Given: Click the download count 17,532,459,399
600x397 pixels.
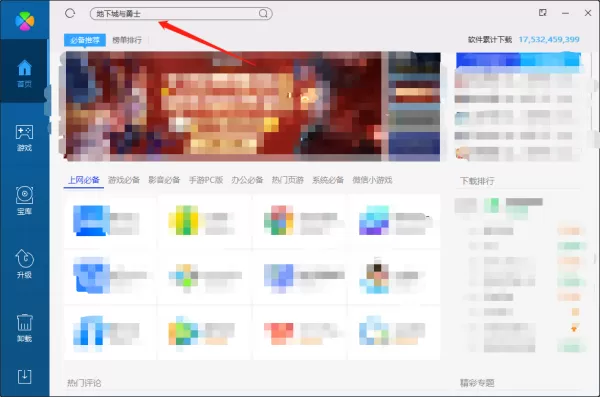Looking at the screenshot, I should (549, 39).
